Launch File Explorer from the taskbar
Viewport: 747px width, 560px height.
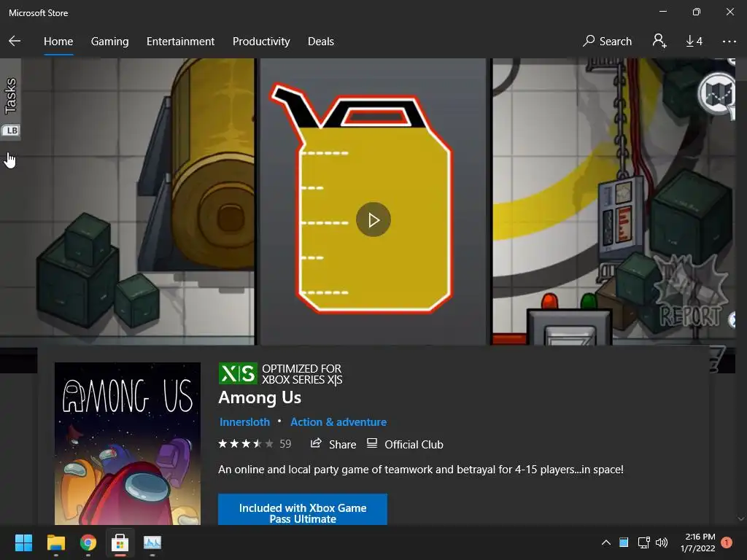coord(55,542)
